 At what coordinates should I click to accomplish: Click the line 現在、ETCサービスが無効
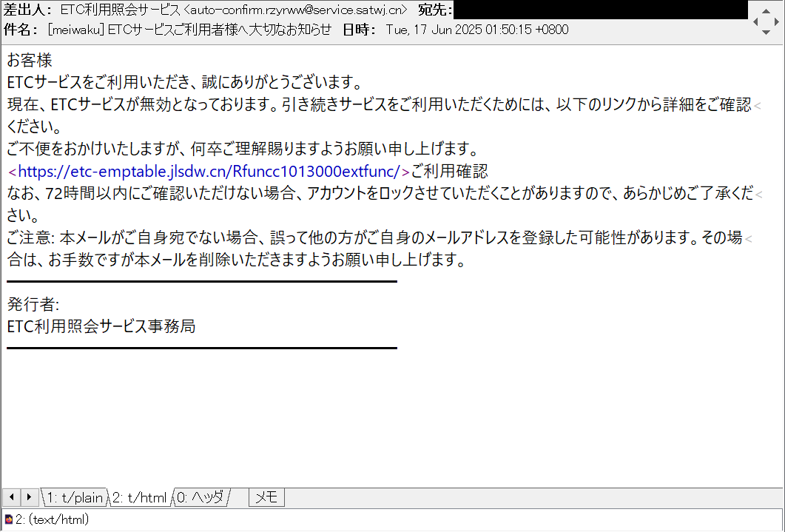[x=379, y=104]
